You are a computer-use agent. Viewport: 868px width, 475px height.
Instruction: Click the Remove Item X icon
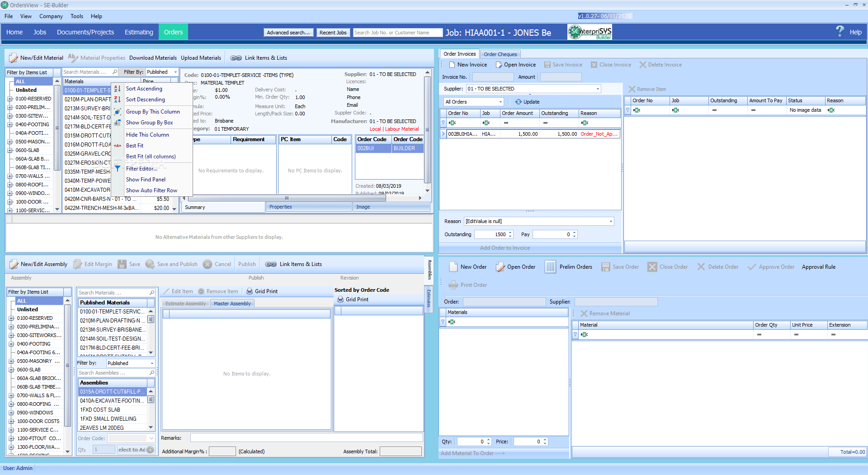[632, 89]
